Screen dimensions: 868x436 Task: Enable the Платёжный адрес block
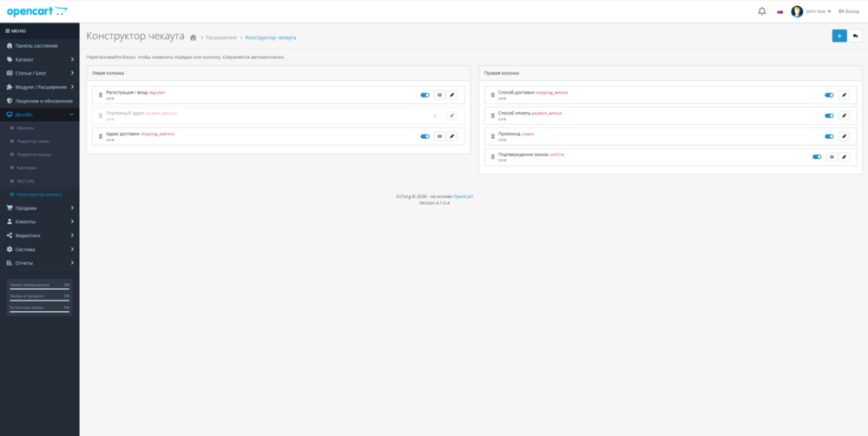[x=437, y=116]
